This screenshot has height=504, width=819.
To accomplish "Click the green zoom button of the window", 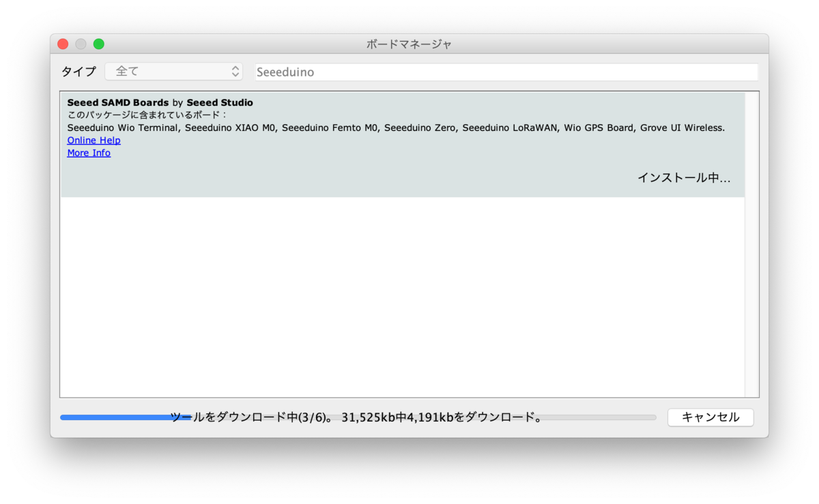I will click(x=98, y=43).
